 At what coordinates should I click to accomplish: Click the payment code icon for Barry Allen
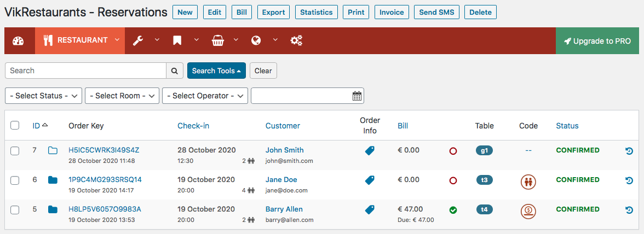coord(528,211)
